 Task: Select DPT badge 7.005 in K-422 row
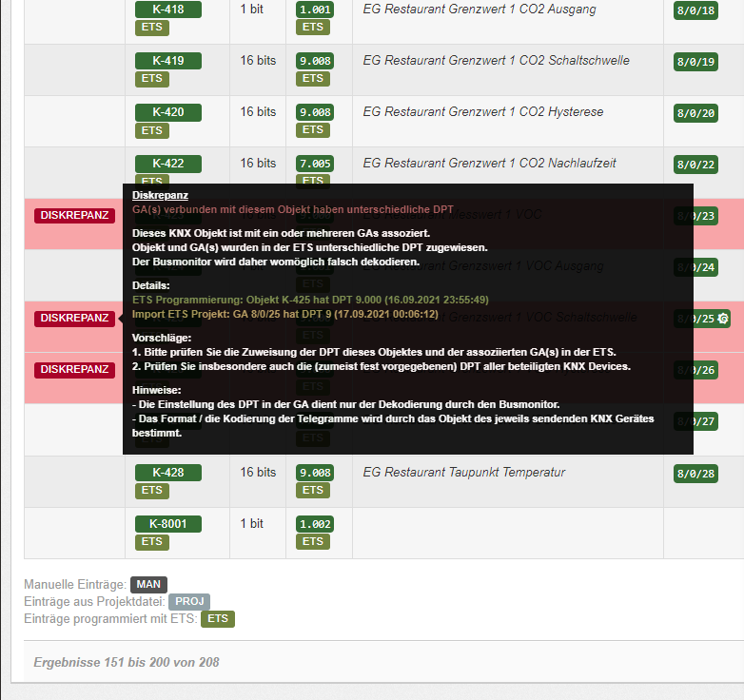(315, 164)
